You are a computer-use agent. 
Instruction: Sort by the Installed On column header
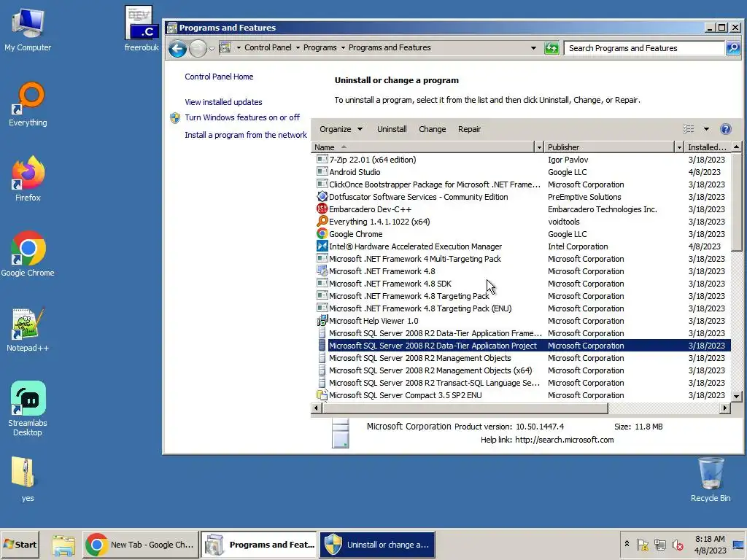pyautogui.click(x=707, y=147)
